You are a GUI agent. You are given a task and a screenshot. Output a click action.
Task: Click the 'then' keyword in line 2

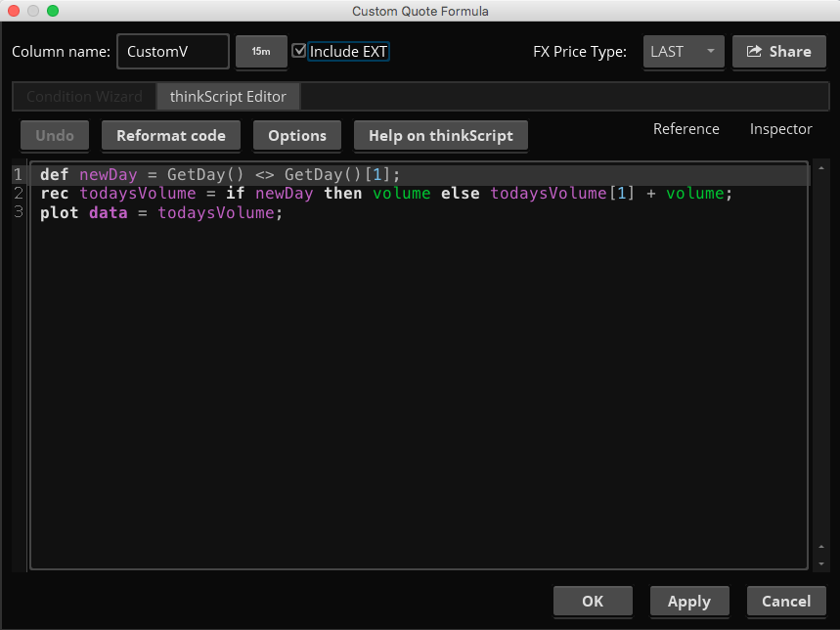(x=343, y=194)
